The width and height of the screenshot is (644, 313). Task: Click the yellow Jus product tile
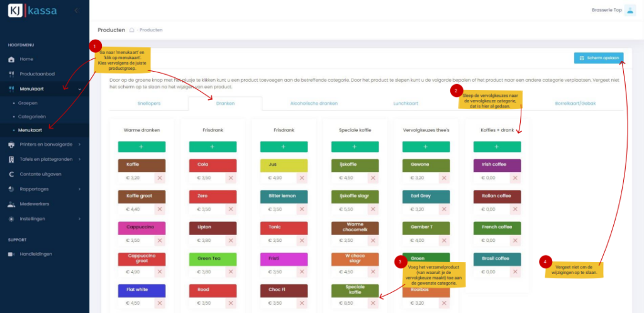pyautogui.click(x=284, y=165)
